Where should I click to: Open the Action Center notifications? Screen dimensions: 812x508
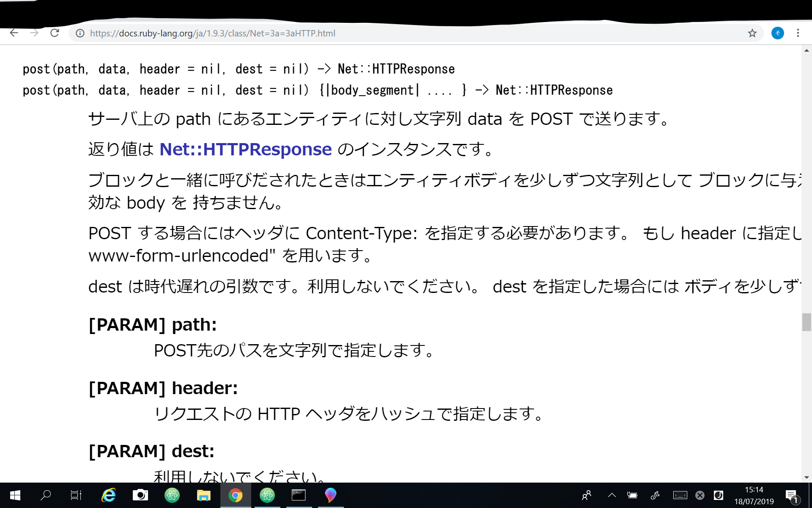[792, 495]
